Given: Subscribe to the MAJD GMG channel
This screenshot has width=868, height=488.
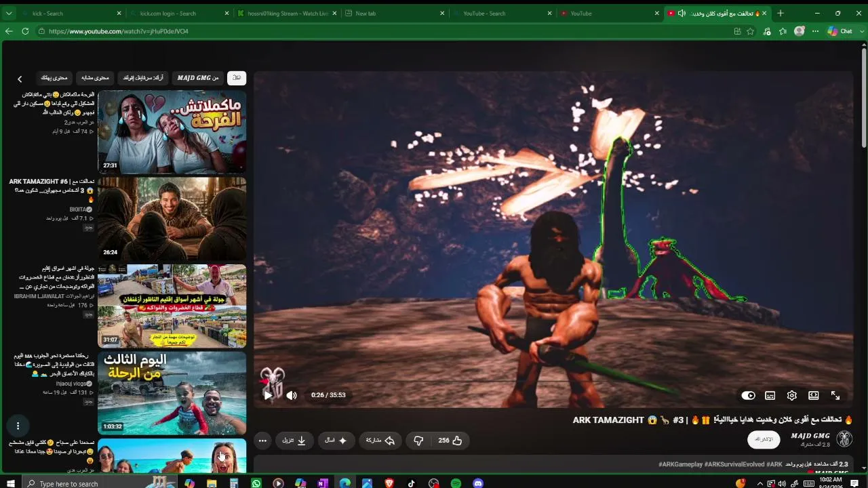Looking at the screenshot, I should click(x=764, y=439).
